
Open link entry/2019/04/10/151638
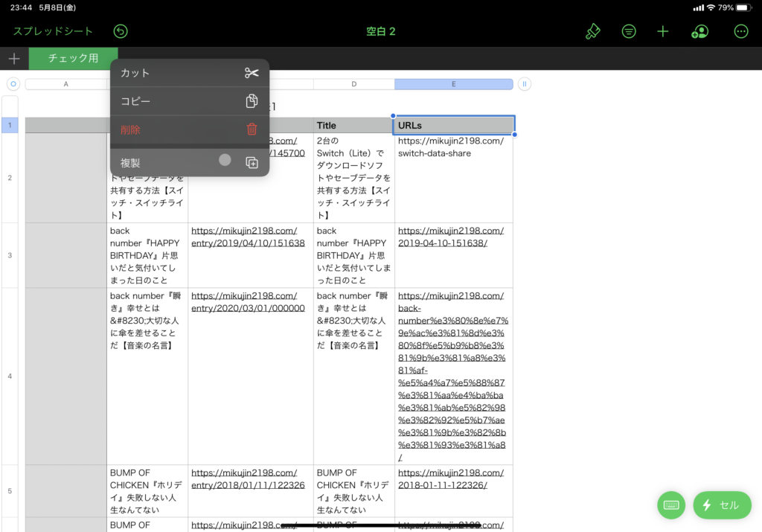248,237
